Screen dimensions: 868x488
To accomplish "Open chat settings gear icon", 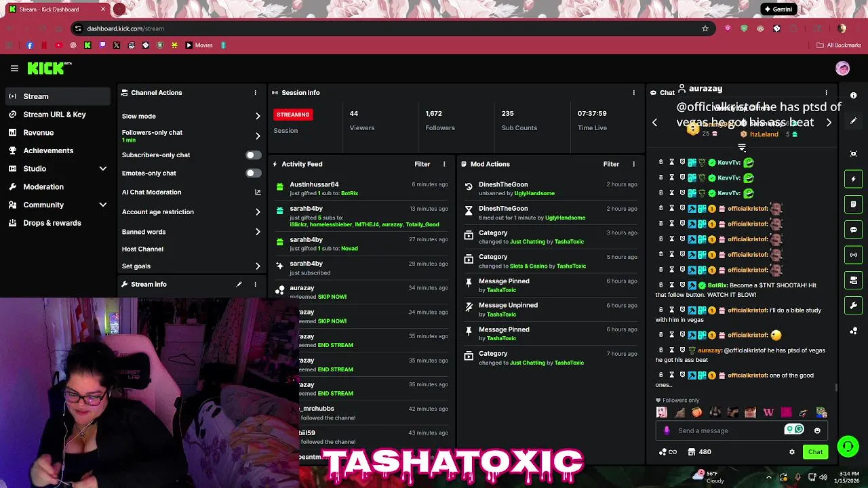I will (791, 452).
